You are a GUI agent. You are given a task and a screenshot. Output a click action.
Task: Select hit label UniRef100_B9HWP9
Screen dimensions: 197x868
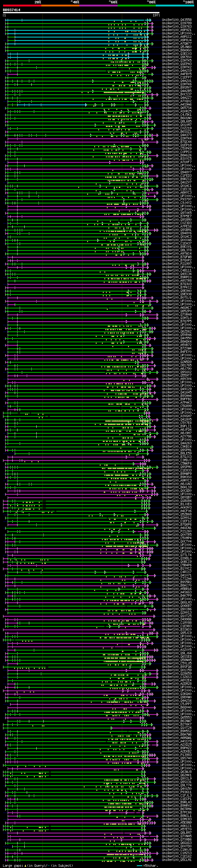point(177,474)
